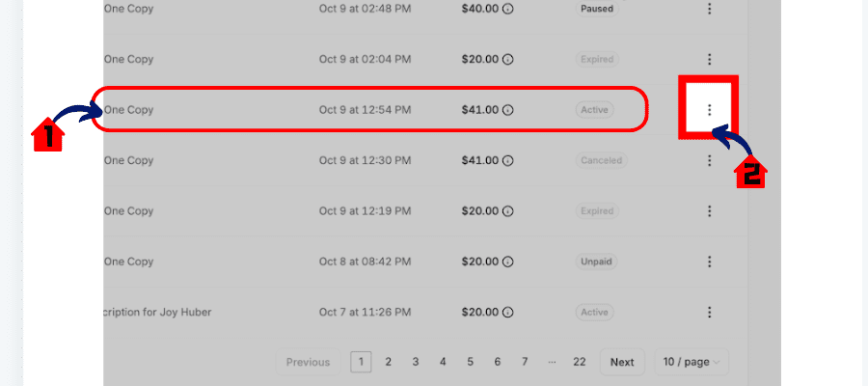This screenshot has height=386, width=868.
Task: Click info icon beside $41.00 Active amount
Action: (507, 110)
